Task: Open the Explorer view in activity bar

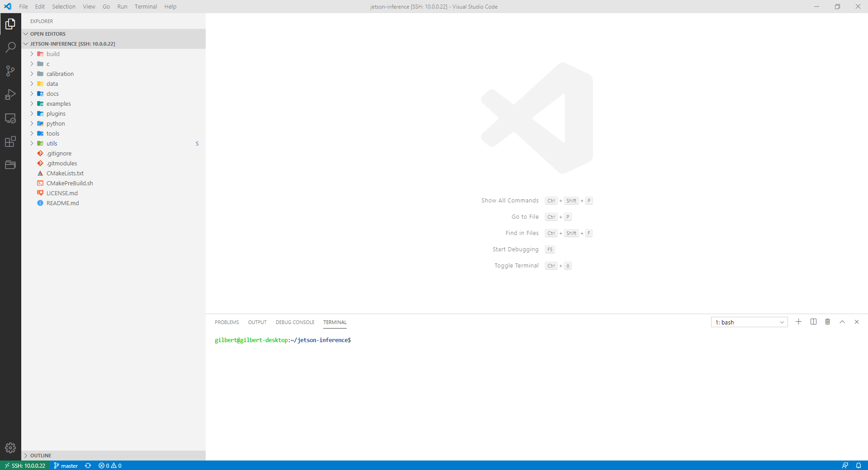Action: (x=10, y=24)
